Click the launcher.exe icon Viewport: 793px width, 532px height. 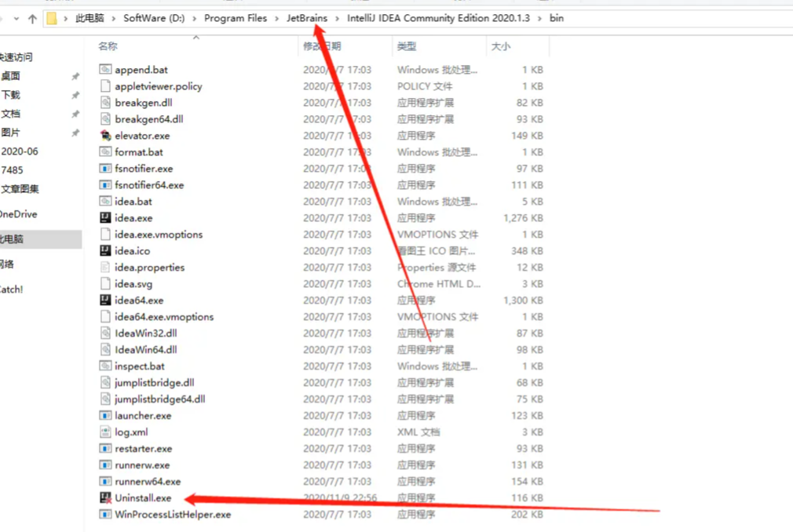tap(105, 415)
